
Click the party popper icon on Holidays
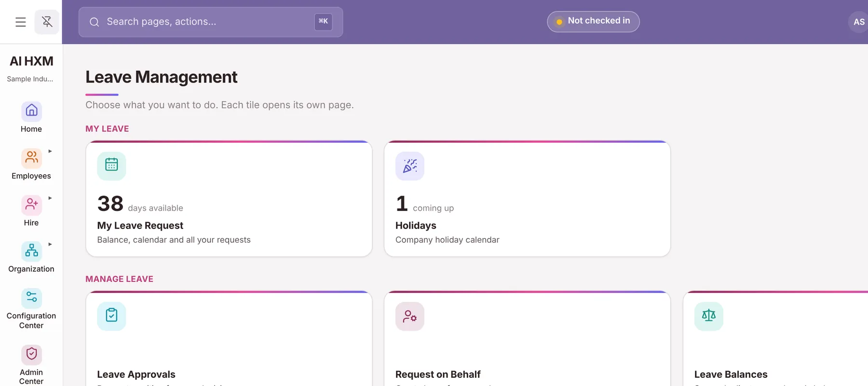(410, 166)
